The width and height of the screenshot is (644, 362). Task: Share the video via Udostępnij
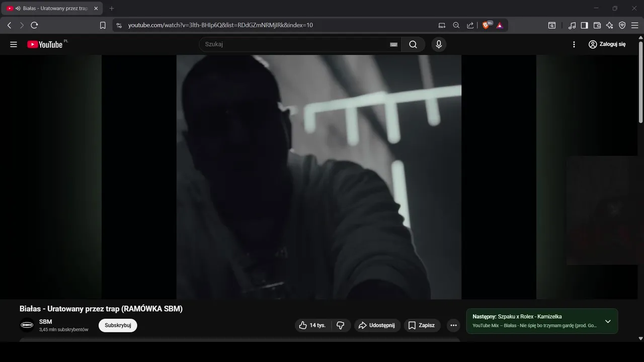[x=377, y=325]
